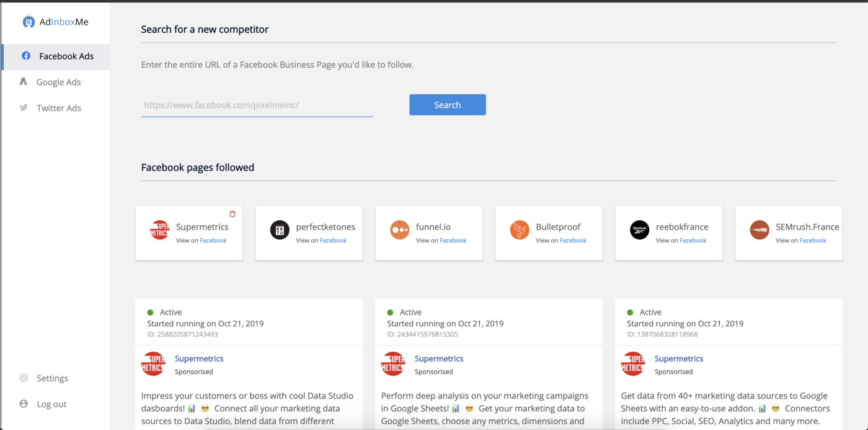Select the Supermetrics followed page card

pyautogui.click(x=189, y=233)
